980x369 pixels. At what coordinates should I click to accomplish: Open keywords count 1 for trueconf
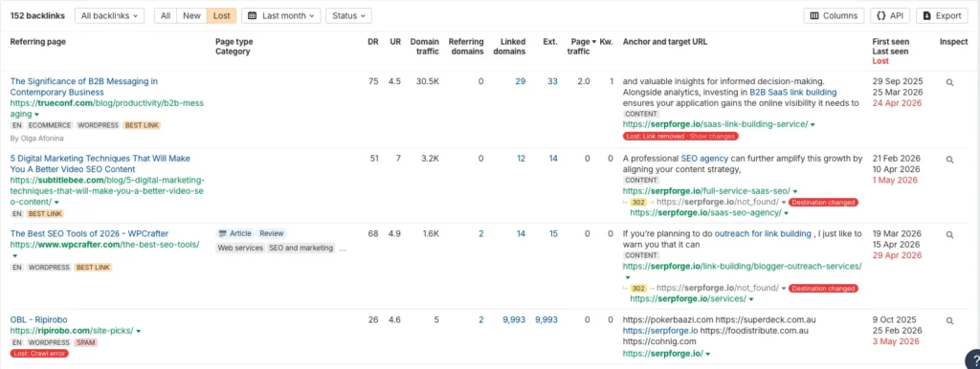(612, 82)
